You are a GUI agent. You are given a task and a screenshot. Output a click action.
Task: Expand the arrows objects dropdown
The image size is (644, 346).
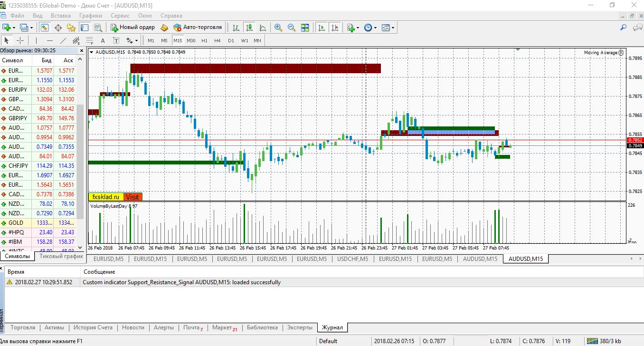coord(136,40)
